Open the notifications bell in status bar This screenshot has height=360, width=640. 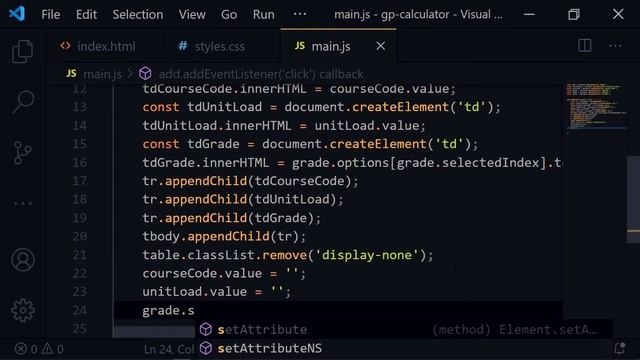[x=620, y=348]
